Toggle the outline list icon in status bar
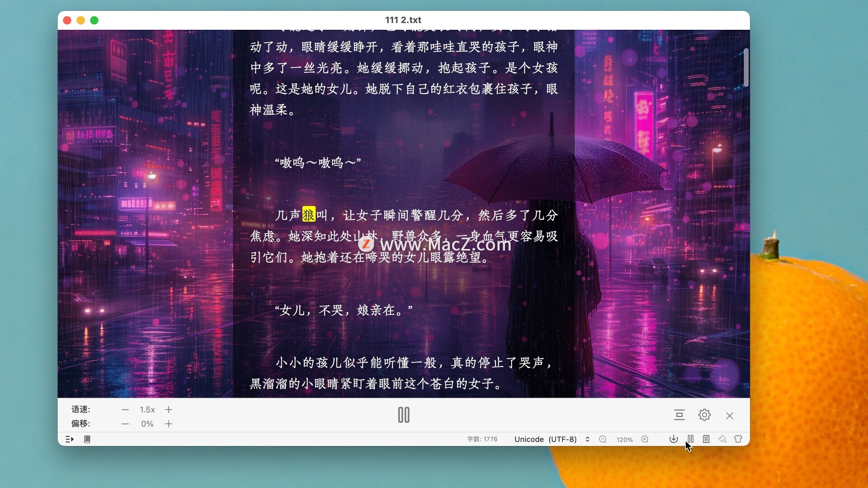 [x=70, y=439]
